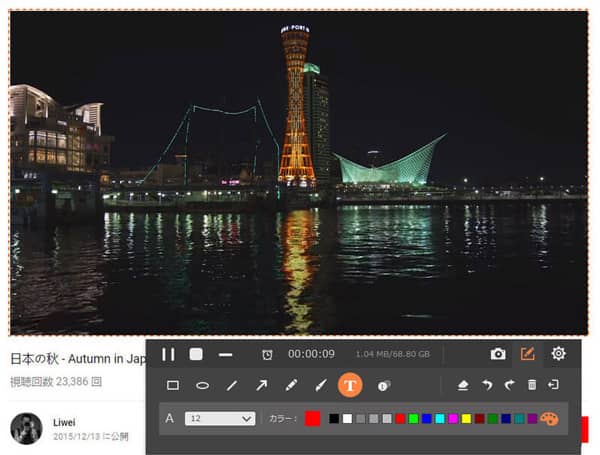
Task: Stop the recording
Action: point(197,354)
